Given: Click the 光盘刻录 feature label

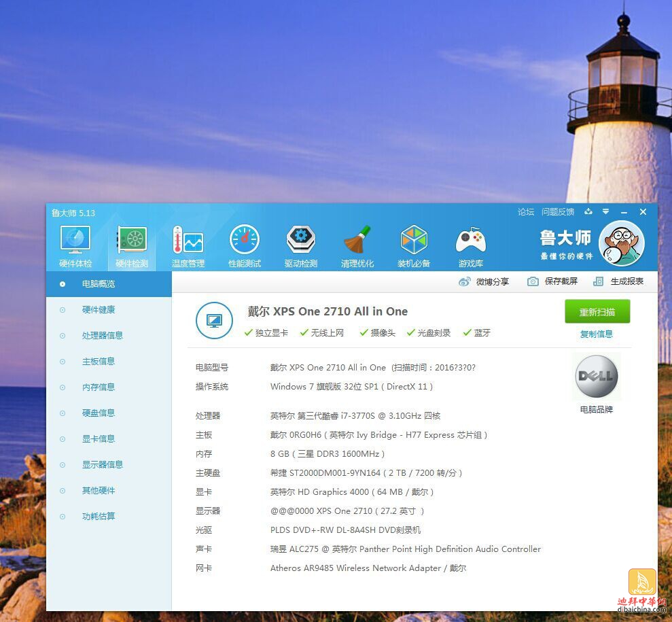Looking at the screenshot, I should pos(434,332).
